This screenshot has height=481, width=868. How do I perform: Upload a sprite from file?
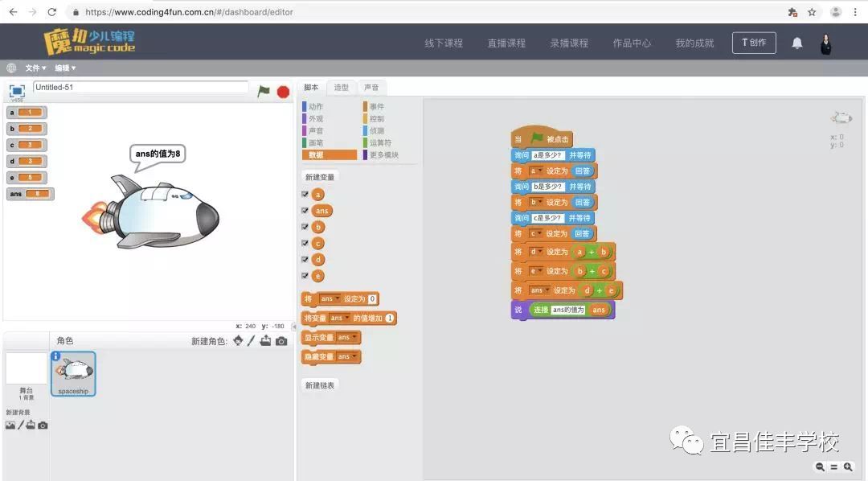[x=266, y=340]
